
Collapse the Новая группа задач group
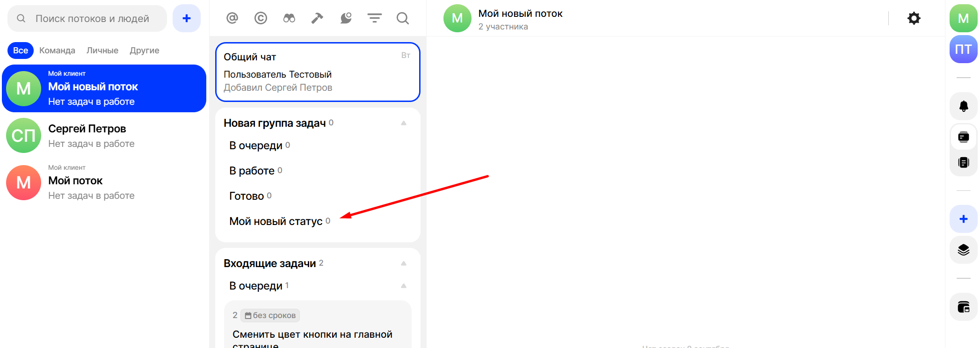click(x=403, y=123)
